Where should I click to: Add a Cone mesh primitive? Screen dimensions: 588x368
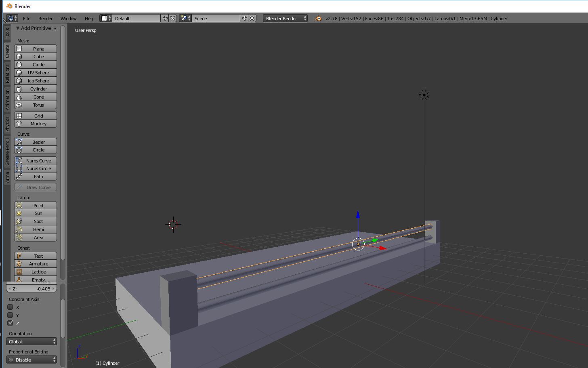(x=36, y=97)
